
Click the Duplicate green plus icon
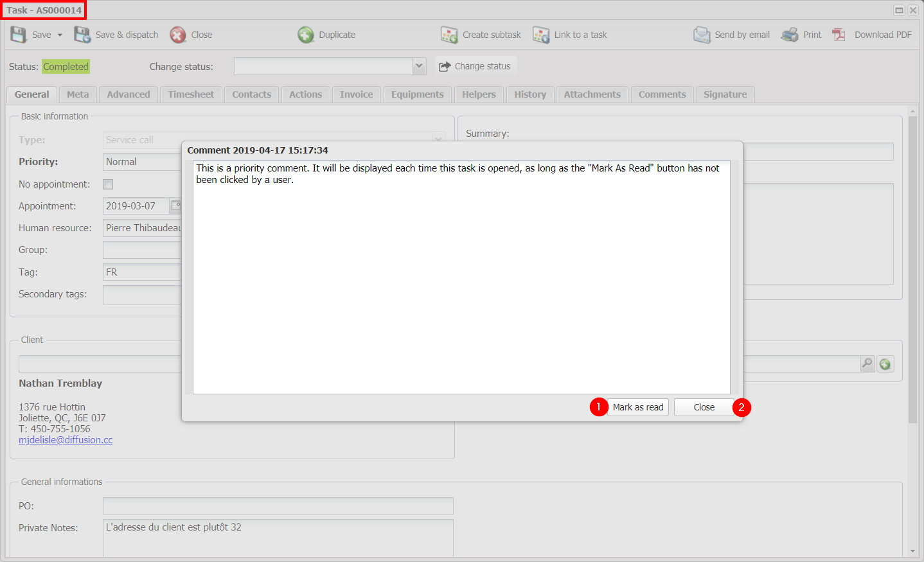(306, 35)
